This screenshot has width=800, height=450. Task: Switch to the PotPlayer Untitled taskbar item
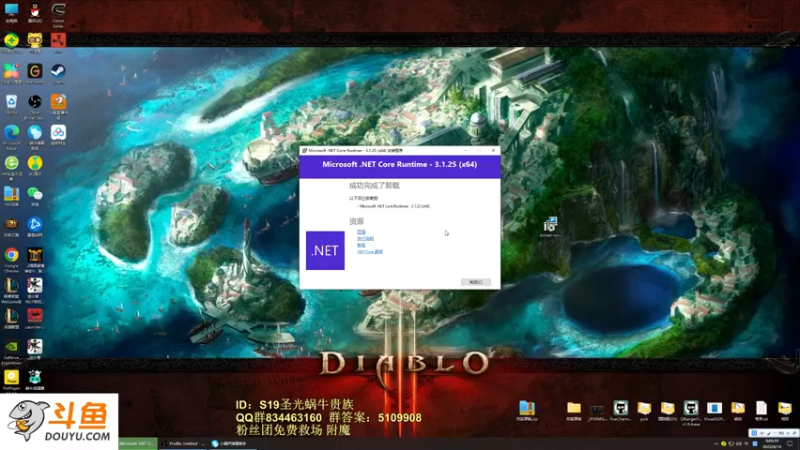point(182,444)
